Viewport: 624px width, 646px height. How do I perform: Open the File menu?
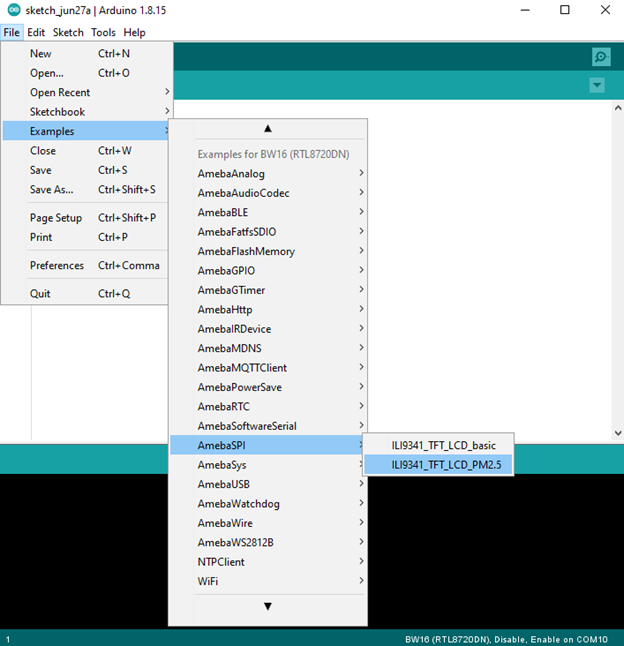(x=12, y=32)
